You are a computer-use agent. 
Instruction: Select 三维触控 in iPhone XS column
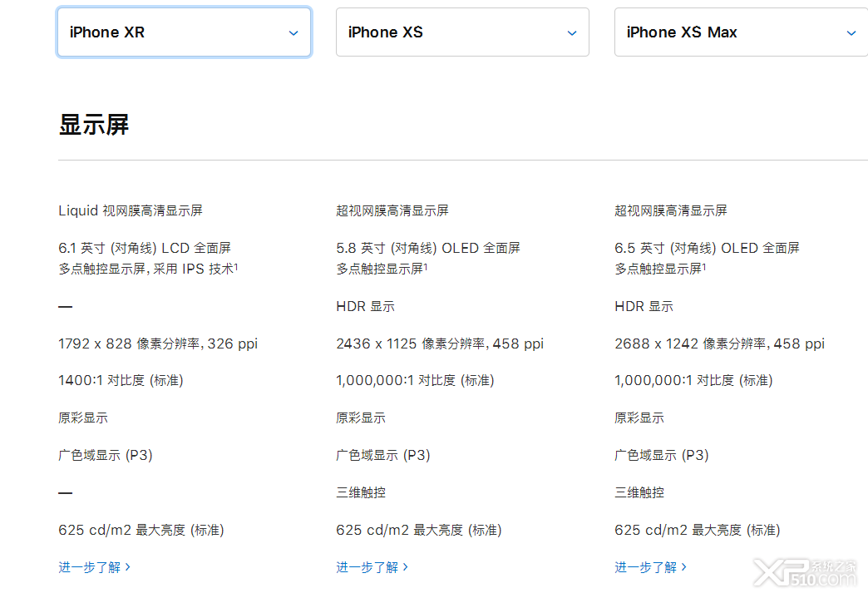361,492
